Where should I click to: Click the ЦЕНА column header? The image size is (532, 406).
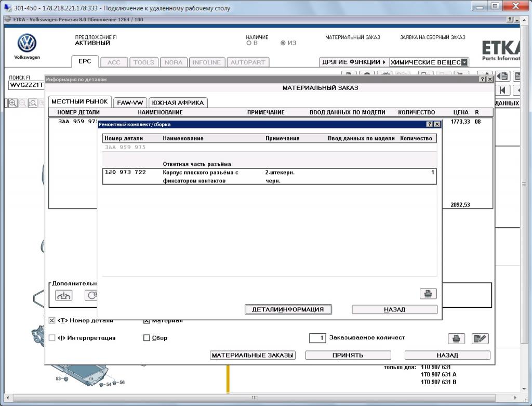pos(460,112)
